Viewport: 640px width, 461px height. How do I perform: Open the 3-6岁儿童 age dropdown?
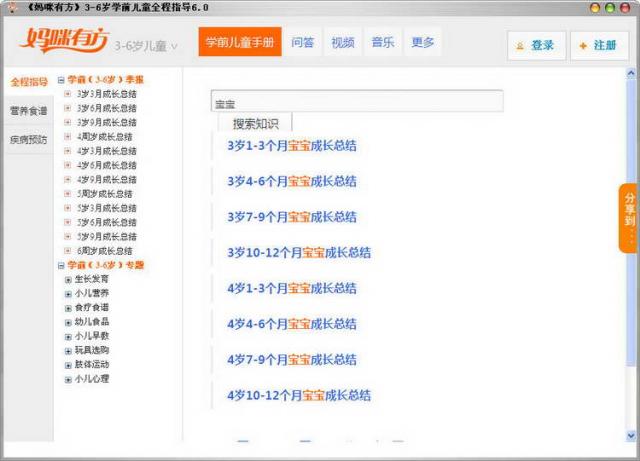click(146, 46)
